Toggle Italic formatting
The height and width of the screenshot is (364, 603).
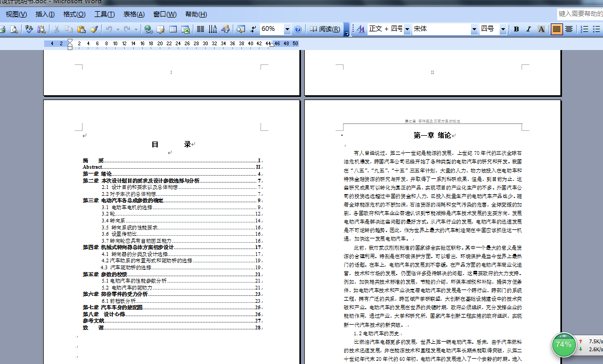pos(529,29)
